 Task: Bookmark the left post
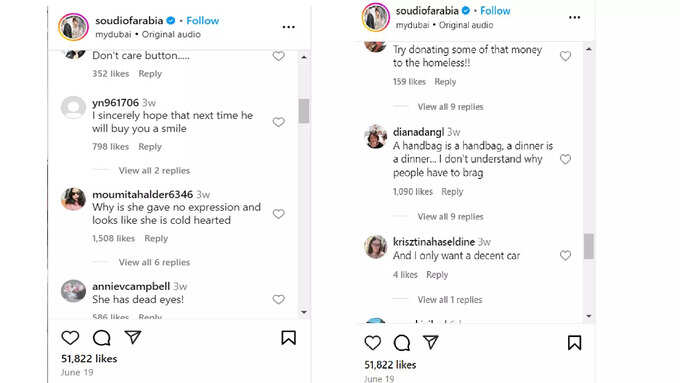288,338
